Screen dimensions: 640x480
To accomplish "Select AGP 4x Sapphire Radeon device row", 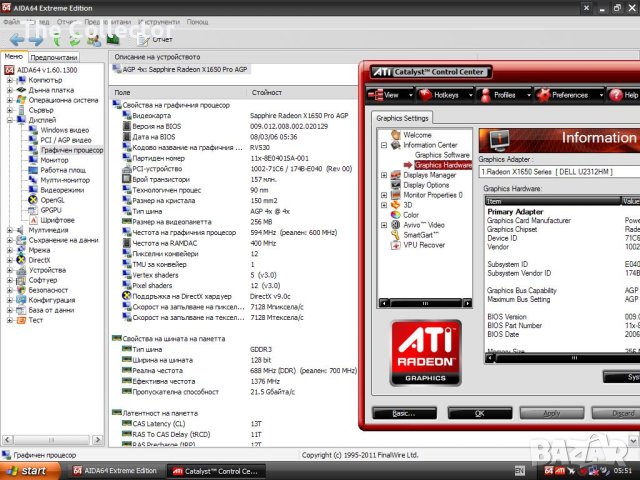I will [x=180, y=69].
